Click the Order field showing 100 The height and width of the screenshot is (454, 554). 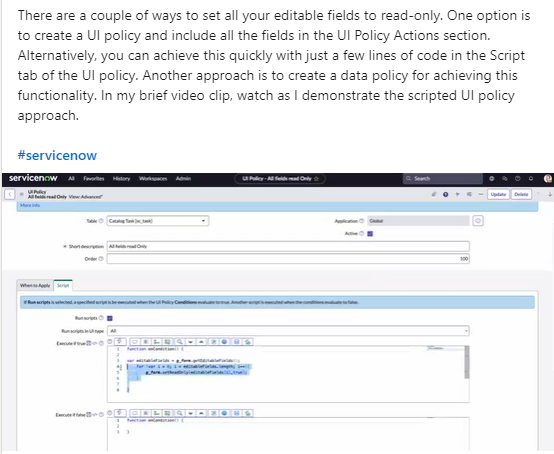[x=288, y=259]
